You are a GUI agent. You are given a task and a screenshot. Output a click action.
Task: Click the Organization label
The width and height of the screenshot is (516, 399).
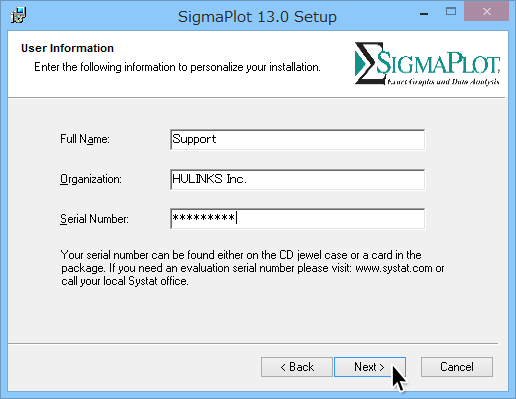pos(91,179)
